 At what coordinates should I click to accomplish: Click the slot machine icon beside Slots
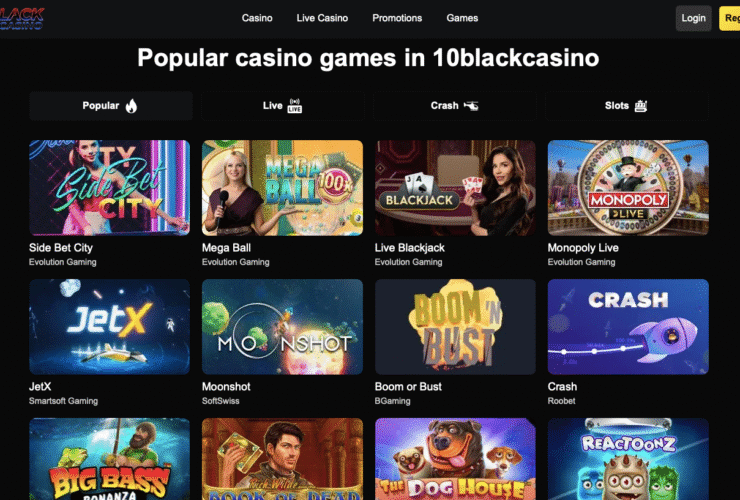(641, 106)
